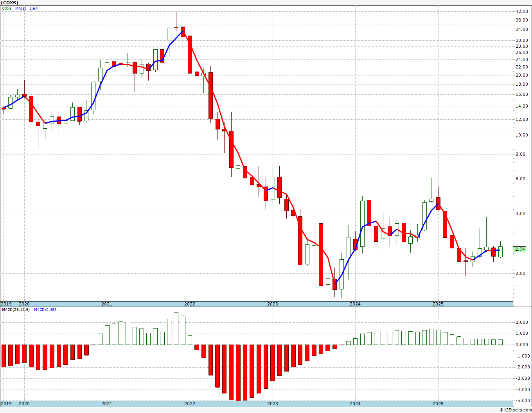This screenshot has height=413, width=532.
Task: Click the 12.00 price axis label
Action: (x=522, y=119)
